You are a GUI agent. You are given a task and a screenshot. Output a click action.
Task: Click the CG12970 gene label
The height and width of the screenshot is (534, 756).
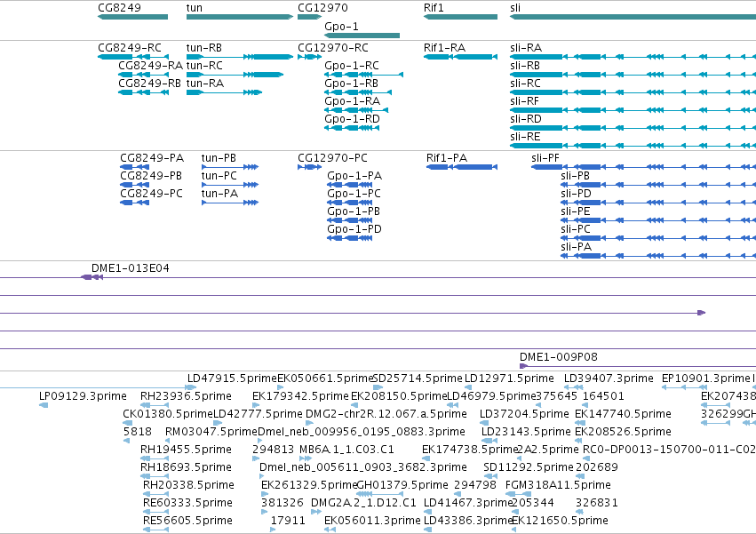tap(322, 8)
